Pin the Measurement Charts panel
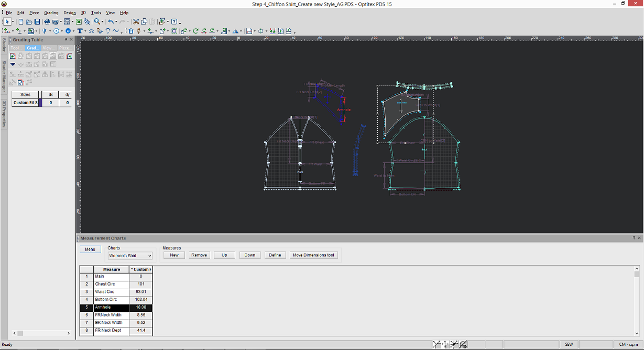The height and width of the screenshot is (350, 644). [x=634, y=238]
